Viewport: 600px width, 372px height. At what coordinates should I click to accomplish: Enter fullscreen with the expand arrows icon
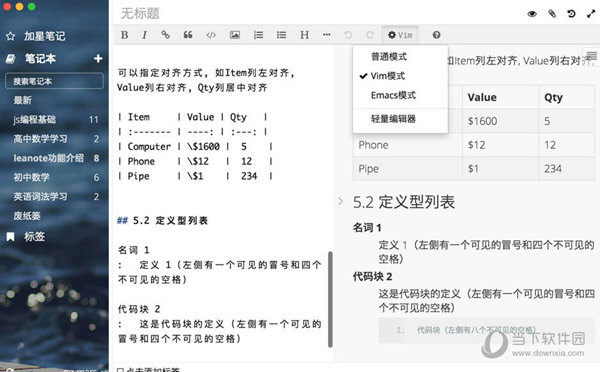tap(591, 14)
